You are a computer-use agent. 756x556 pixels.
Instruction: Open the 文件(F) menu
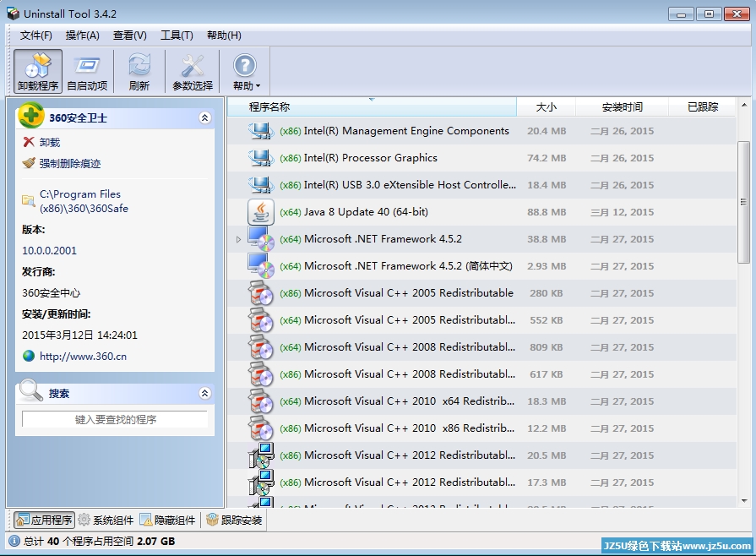pos(35,35)
